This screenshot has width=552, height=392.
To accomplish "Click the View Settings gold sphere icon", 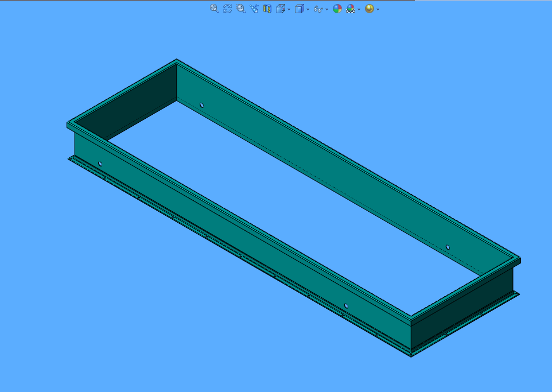I will click(x=370, y=9).
